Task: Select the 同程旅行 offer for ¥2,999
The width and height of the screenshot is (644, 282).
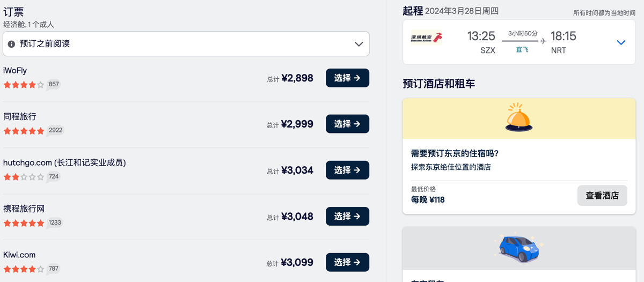Action: (x=347, y=124)
